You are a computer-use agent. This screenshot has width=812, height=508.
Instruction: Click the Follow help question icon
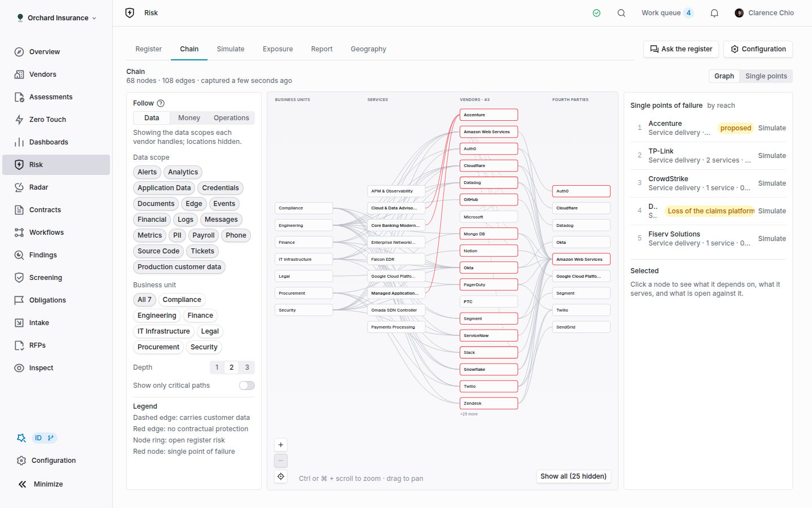(161, 103)
